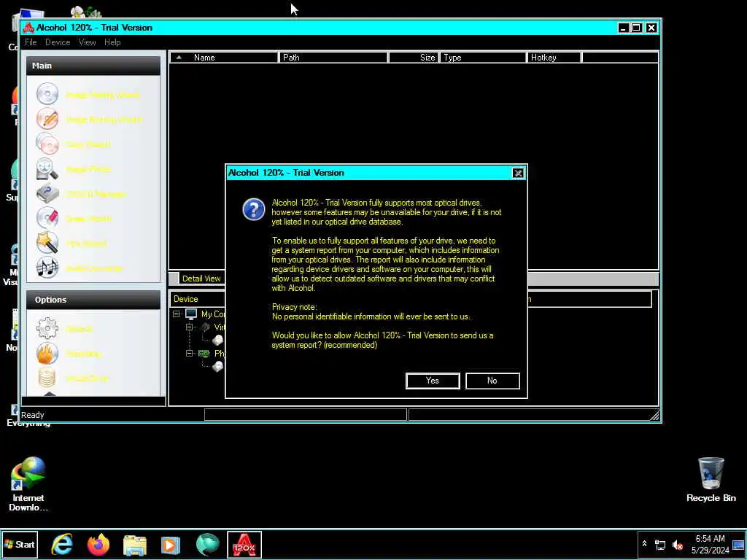Image resolution: width=747 pixels, height=560 pixels.
Task: Open the Audio Converter music notes icon
Action: 47,268
